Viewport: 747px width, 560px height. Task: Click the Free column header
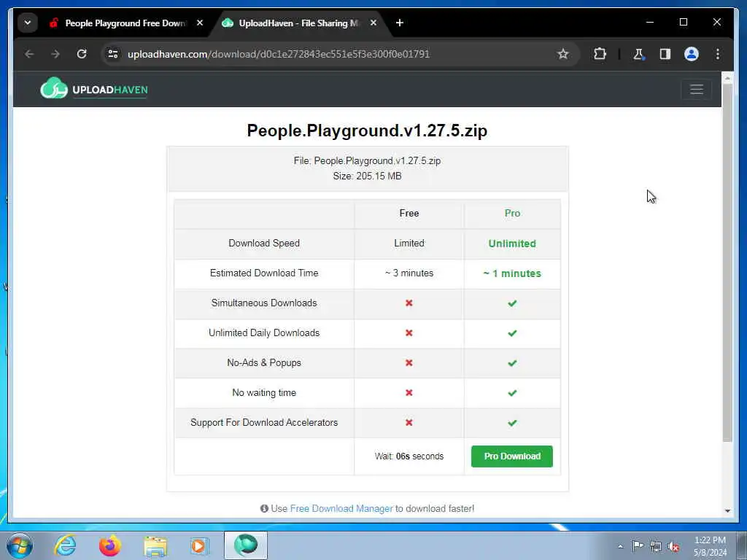pyautogui.click(x=409, y=214)
